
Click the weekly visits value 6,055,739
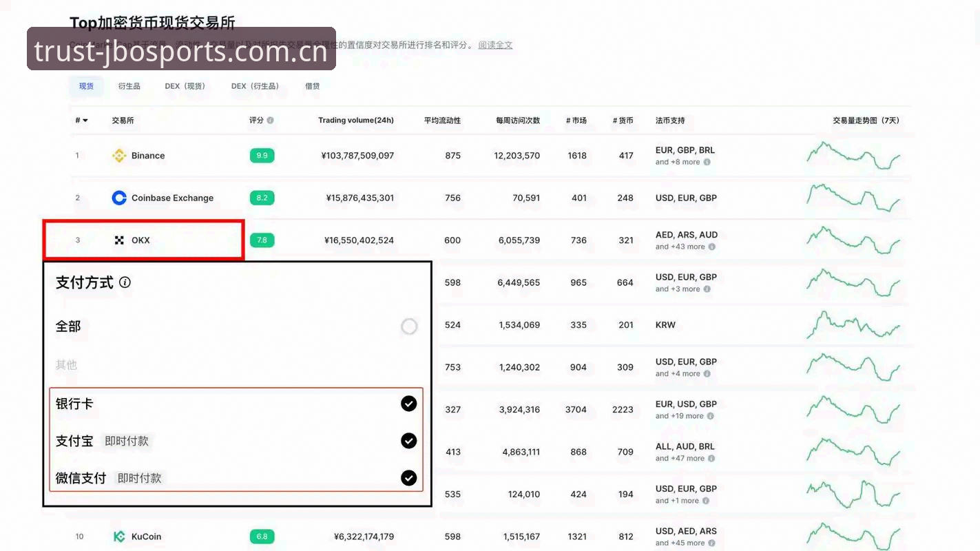519,240
